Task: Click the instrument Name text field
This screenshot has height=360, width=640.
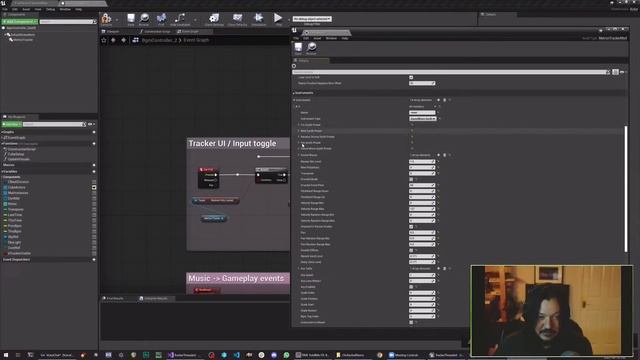Action: tap(422, 113)
